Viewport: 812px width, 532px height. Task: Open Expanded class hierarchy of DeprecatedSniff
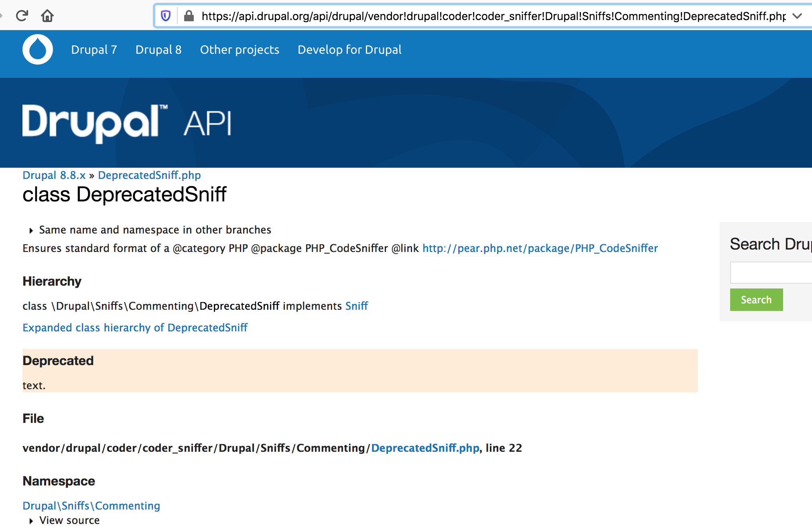pos(135,327)
